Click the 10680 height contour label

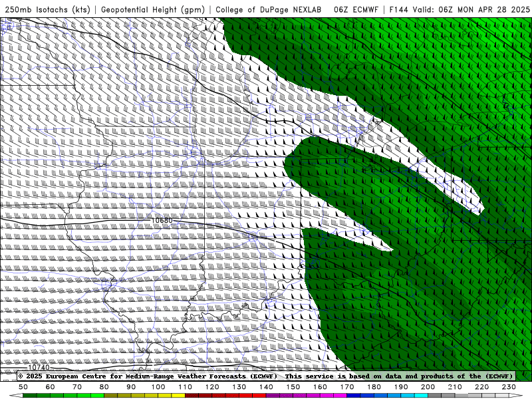click(162, 221)
